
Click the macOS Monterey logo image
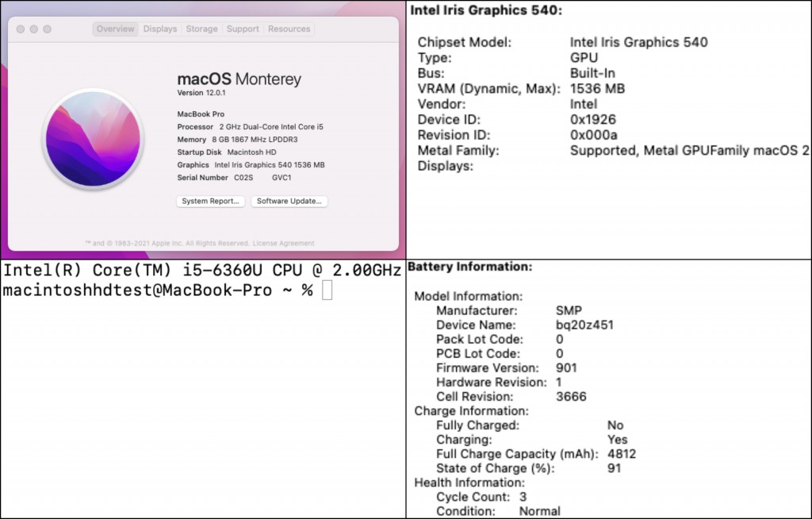(94, 139)
